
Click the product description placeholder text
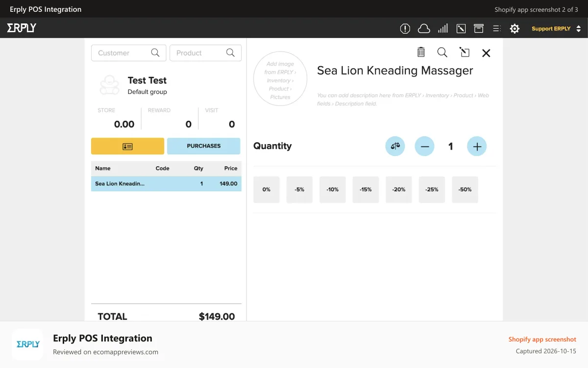coord(403,100)
